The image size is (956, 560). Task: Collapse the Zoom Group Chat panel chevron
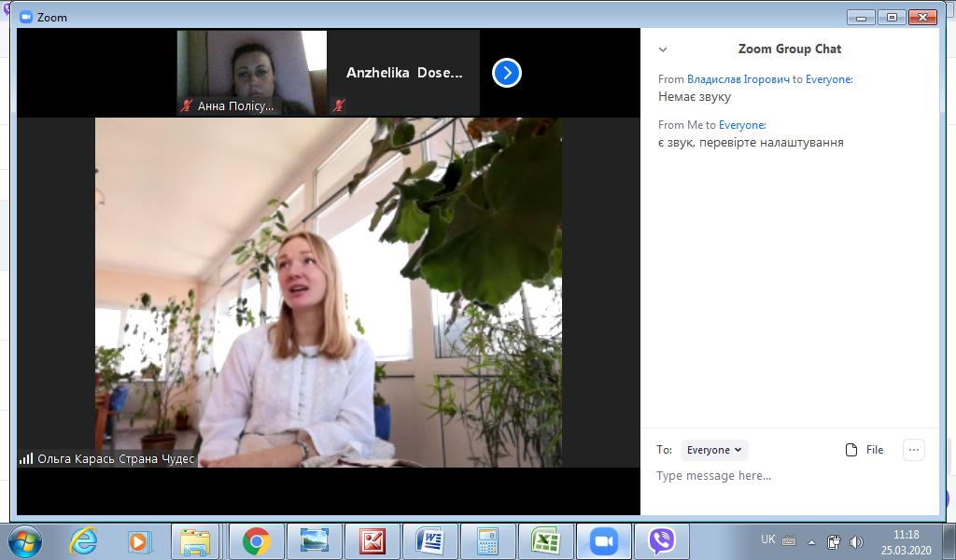pos(663,49)
